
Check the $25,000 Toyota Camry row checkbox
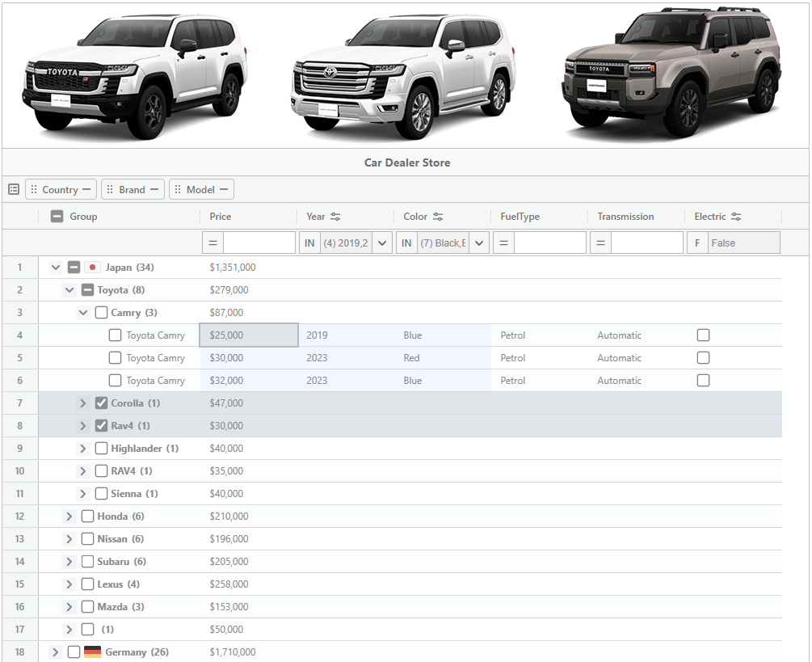(115, 335)
